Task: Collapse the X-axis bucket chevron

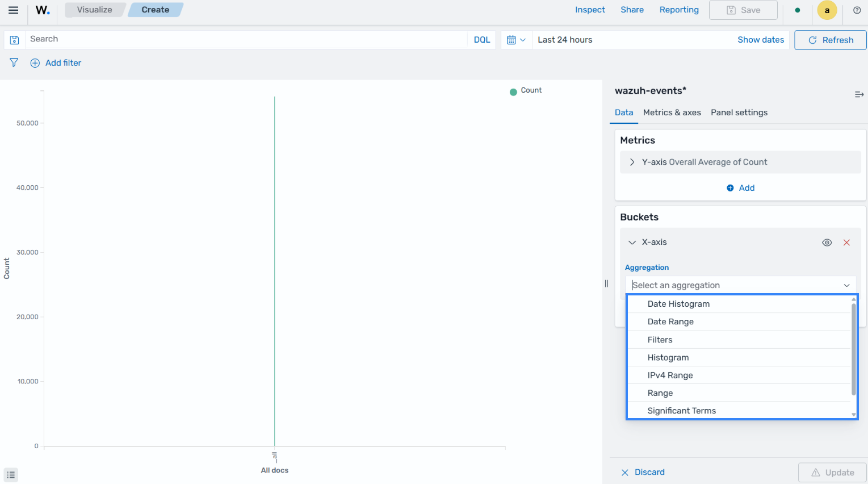Action: click(632, 243)
